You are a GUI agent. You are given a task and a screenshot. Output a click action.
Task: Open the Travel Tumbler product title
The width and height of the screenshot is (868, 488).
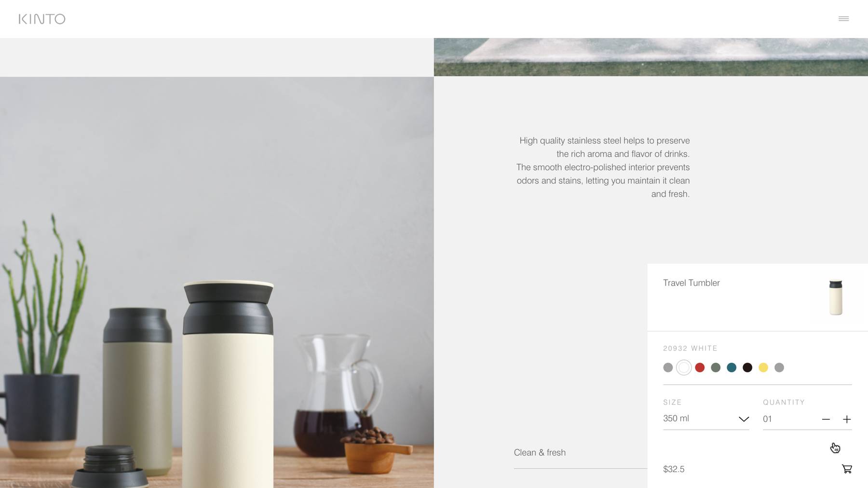click(692, 283)
